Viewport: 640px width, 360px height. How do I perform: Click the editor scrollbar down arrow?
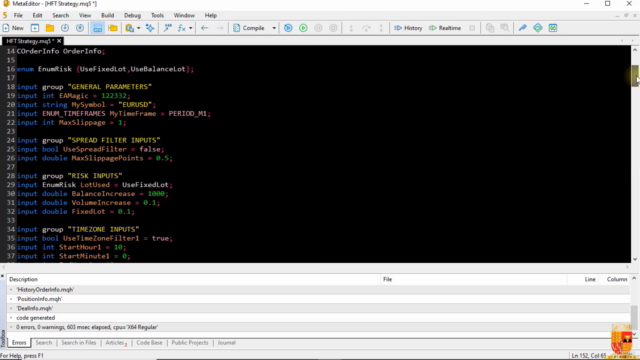pos(635,259)
